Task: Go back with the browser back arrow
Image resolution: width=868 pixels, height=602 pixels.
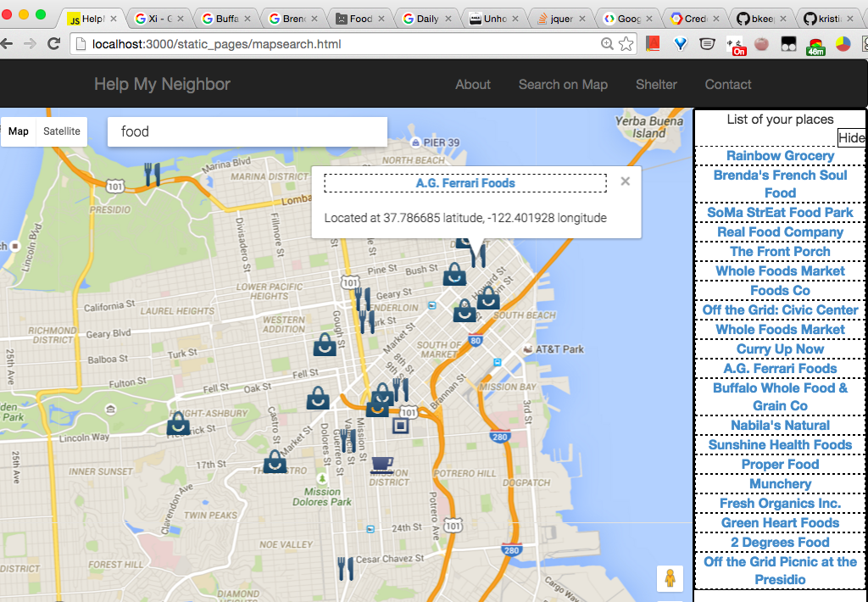Action: click(7, 44)
